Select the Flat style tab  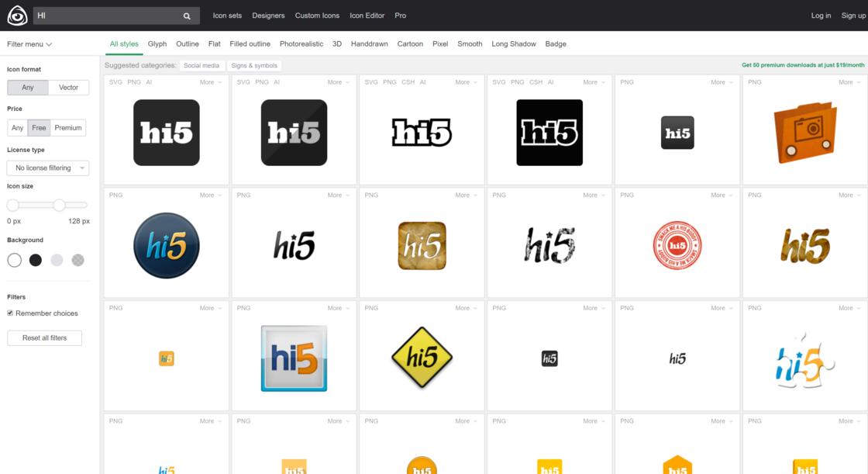pos(214,43)
